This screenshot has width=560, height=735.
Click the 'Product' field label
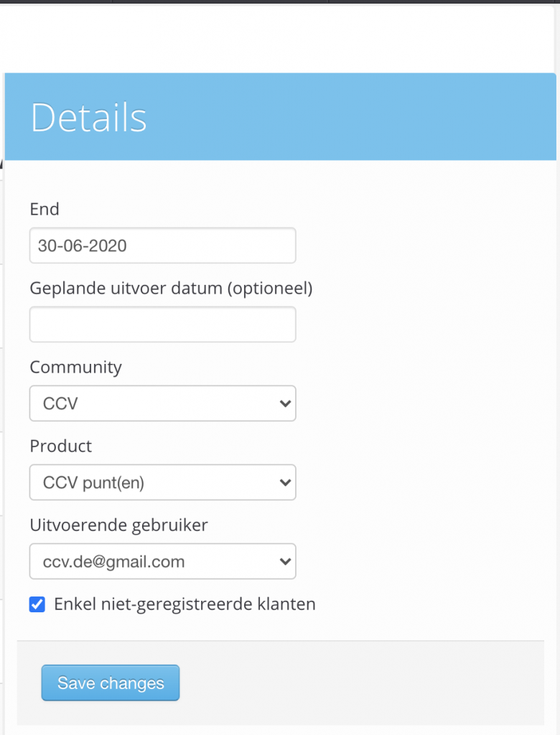[x=60, y=446]
